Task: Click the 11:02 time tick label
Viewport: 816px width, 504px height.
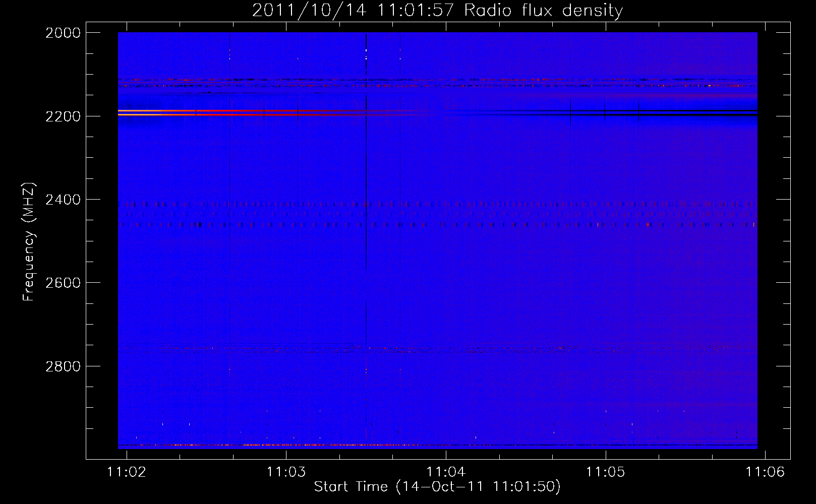Action: [127, 472]
